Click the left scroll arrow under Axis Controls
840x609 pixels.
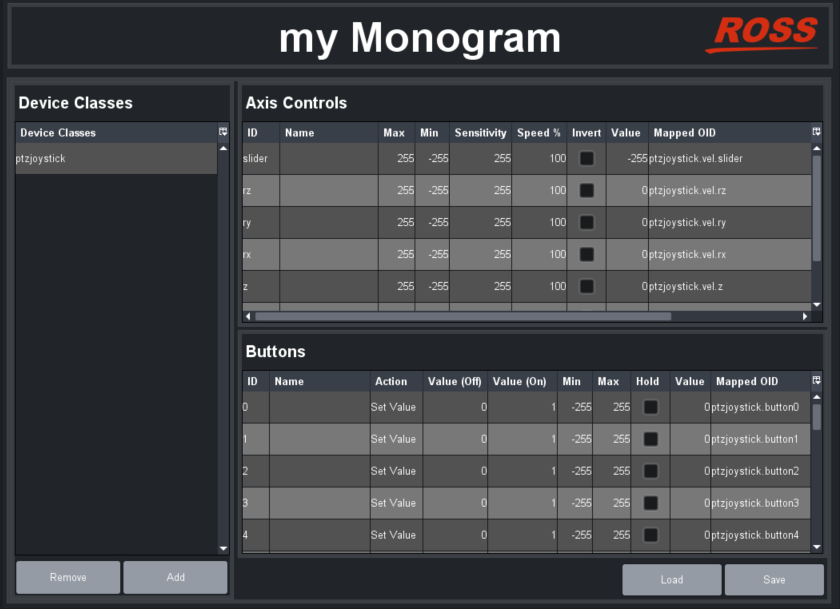247,315
